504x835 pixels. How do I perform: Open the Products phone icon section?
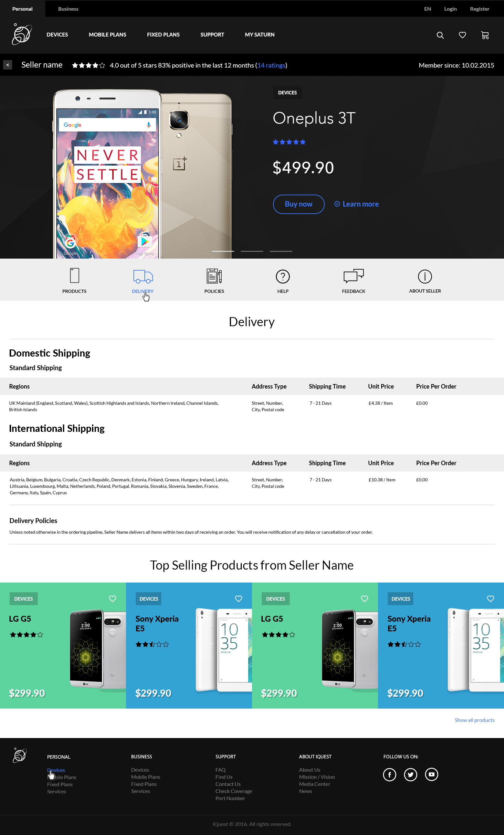(74, 276)
